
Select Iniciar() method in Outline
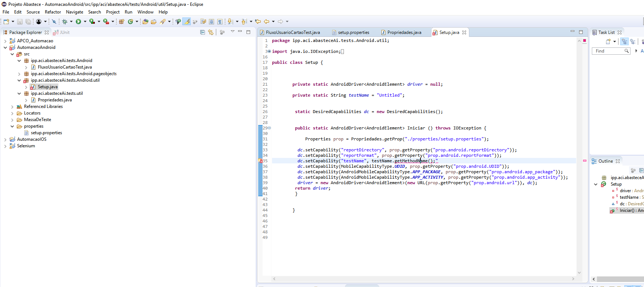[x=626, y=210]
